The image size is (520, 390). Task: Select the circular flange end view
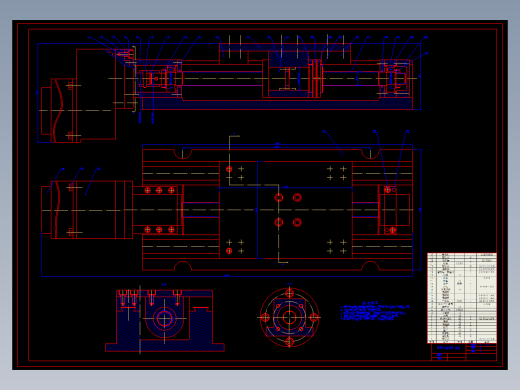click(289, 317)
